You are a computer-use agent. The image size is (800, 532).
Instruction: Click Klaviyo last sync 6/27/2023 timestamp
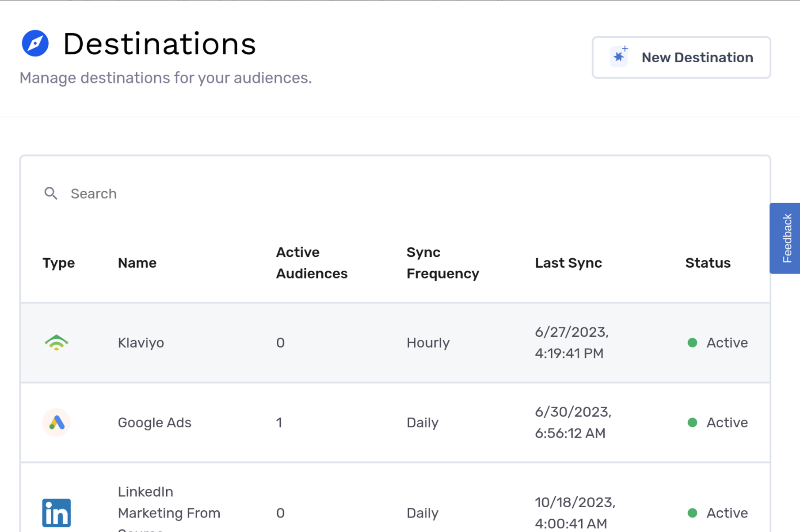(571, 342)
